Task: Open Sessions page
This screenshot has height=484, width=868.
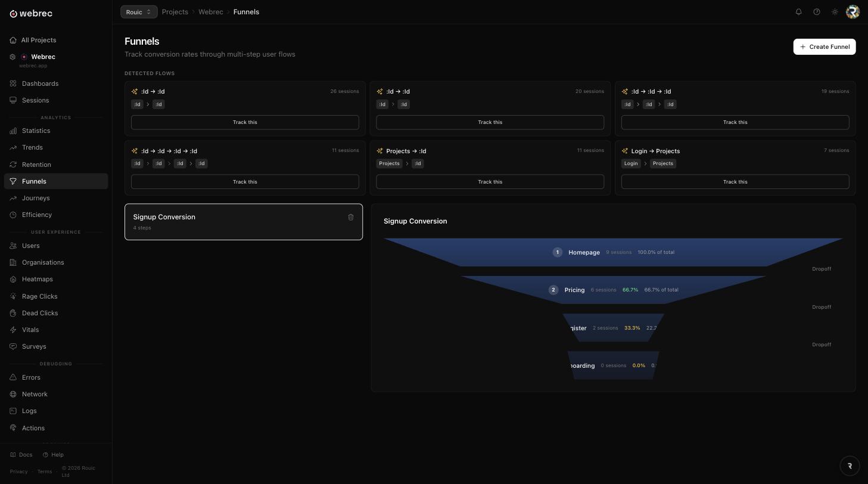Action: (x=56, y=100)
